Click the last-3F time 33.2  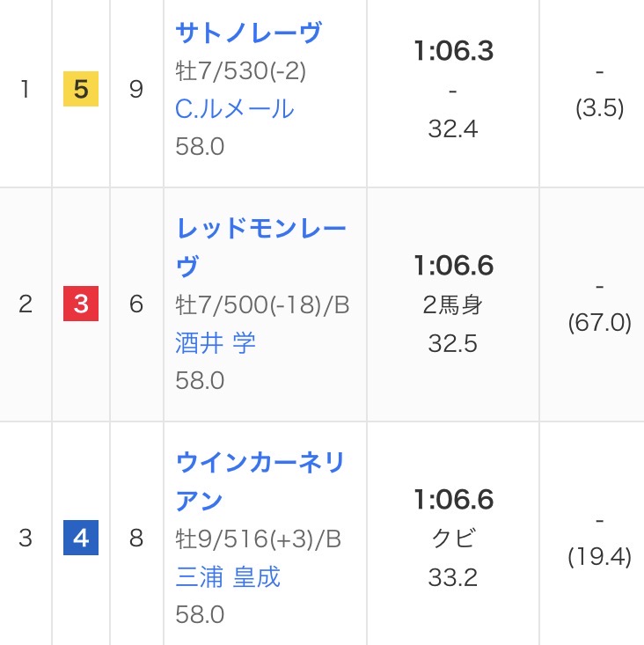point(453,577)
